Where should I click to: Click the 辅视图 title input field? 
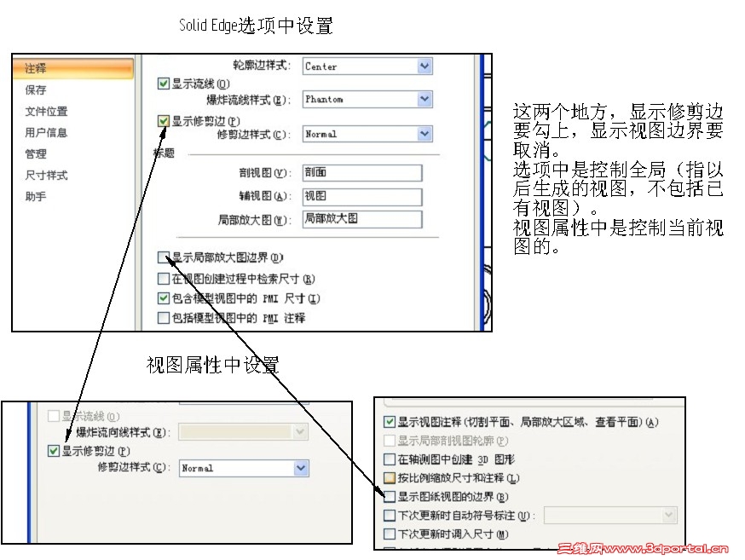(x=362, y=196)
